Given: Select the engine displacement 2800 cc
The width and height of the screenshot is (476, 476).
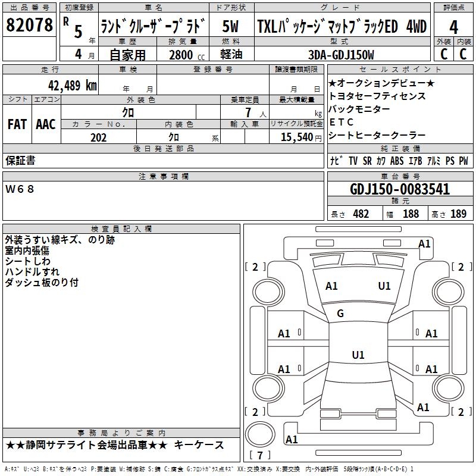Looking at the screenshot, I should (180, 55).
